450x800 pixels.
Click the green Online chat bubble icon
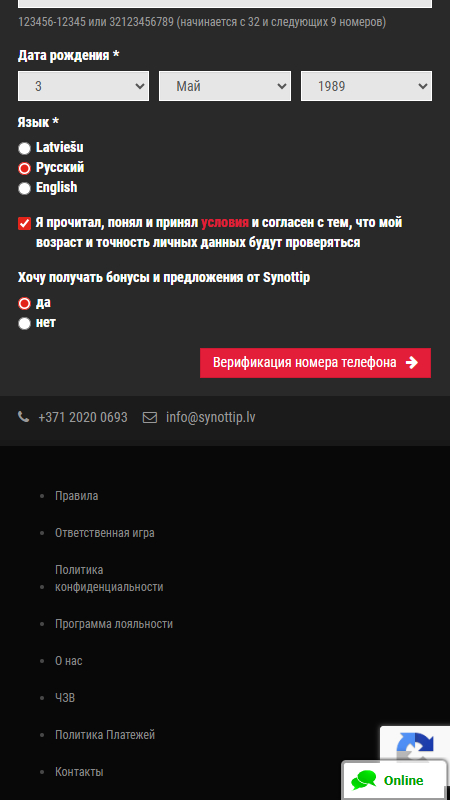pyautogui.click(x=364, y=780)
